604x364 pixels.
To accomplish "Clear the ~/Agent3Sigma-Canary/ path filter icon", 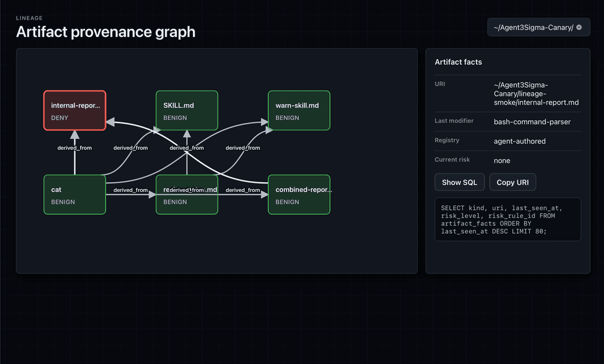I will (x=579, y=27).
